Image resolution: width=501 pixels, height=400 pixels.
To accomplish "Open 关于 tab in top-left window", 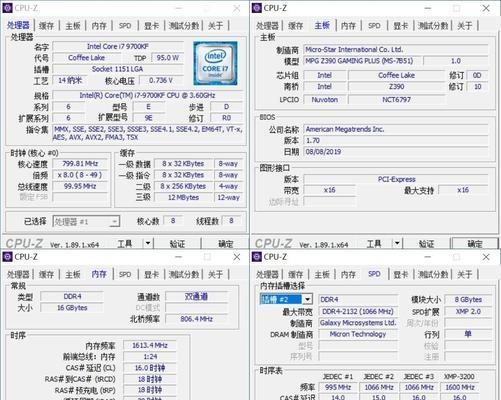I will coord(215,26).
